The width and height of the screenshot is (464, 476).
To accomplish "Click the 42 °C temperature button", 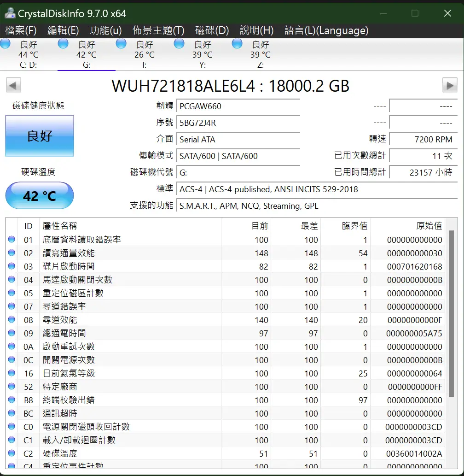I will (40, 195).
